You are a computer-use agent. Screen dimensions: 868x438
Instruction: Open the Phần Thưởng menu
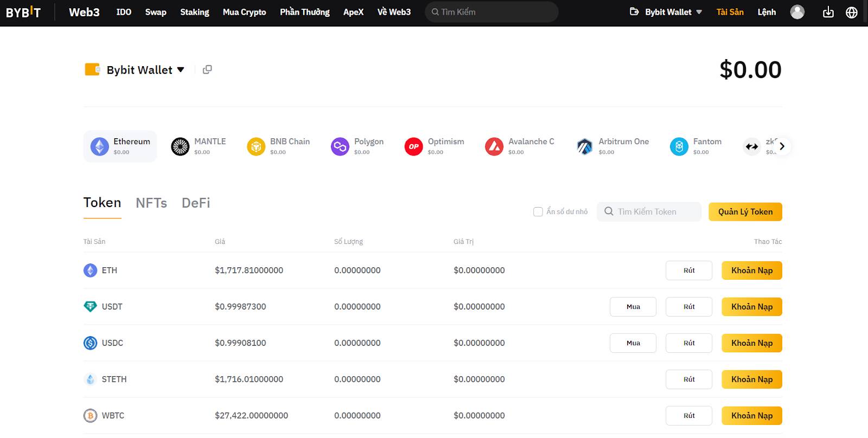pos(305,12)
